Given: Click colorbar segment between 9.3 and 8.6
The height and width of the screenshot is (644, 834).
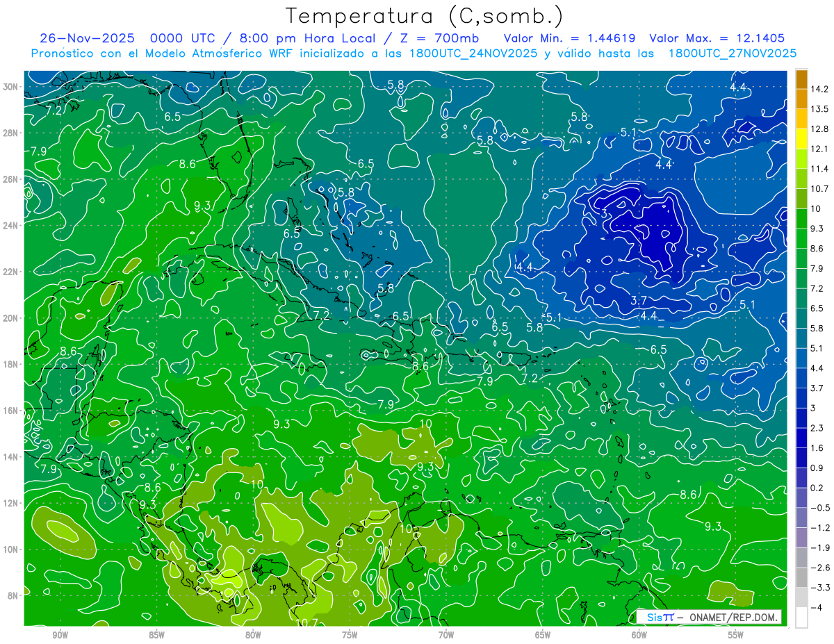Looking at the screenshot, I should (801, 238).
